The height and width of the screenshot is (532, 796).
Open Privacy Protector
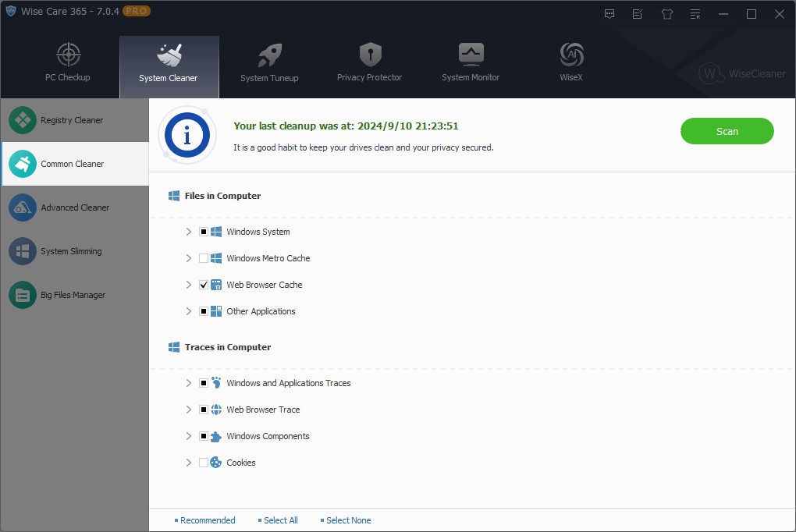[368, 62]
